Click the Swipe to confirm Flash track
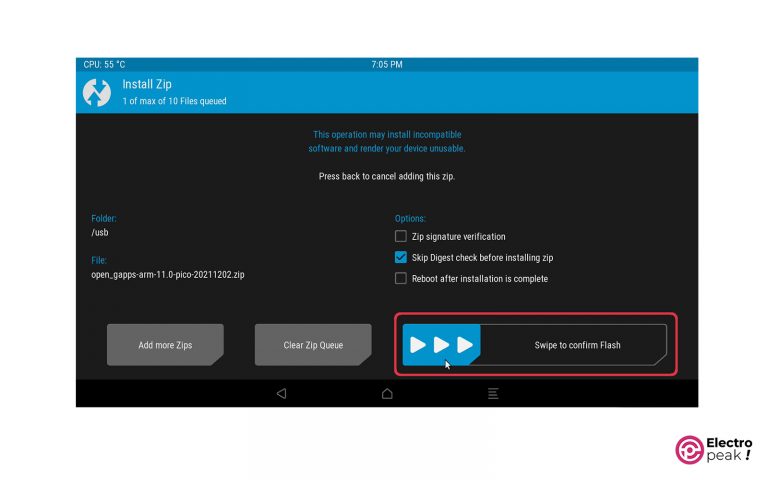Viewport: 768px width, 480px height. (534, 345)
